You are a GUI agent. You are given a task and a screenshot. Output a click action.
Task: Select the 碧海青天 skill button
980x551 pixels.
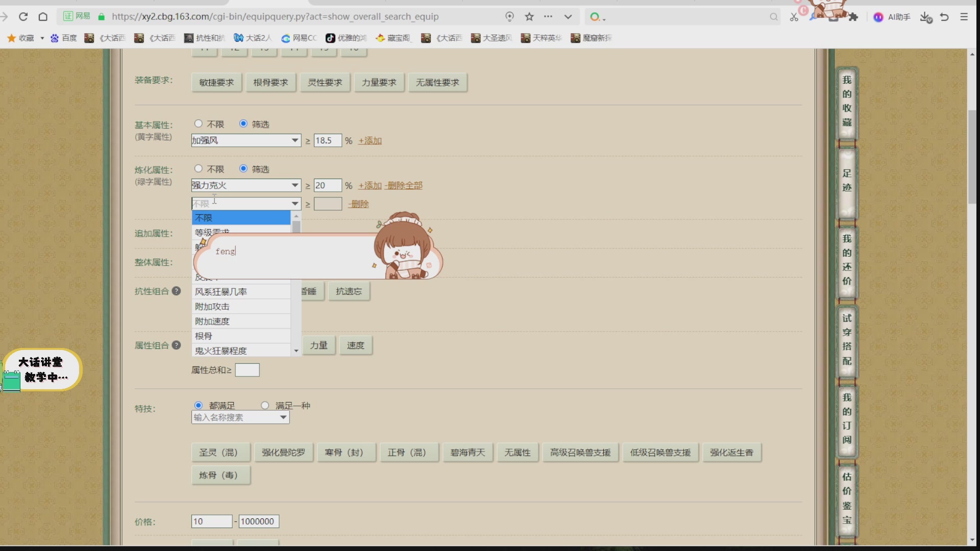click(468, 453)
